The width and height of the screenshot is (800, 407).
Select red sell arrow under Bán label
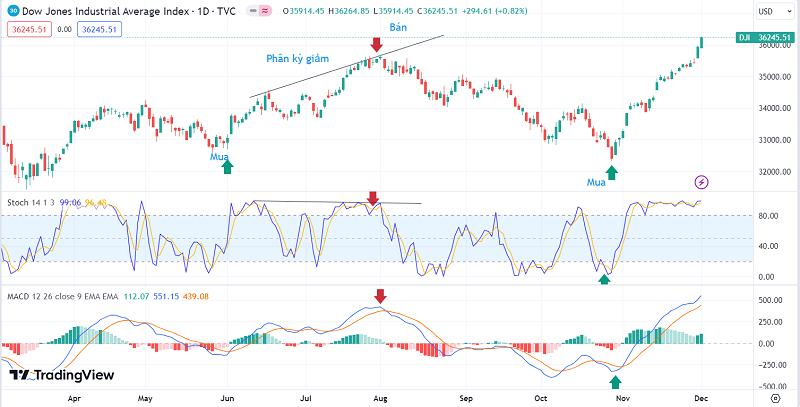click(x=376, y=46)
